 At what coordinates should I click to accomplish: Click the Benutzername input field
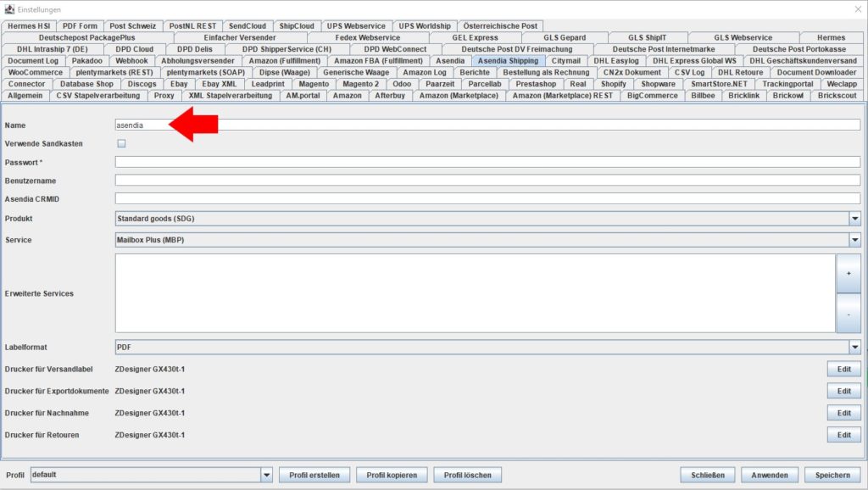tap(487, 181)
